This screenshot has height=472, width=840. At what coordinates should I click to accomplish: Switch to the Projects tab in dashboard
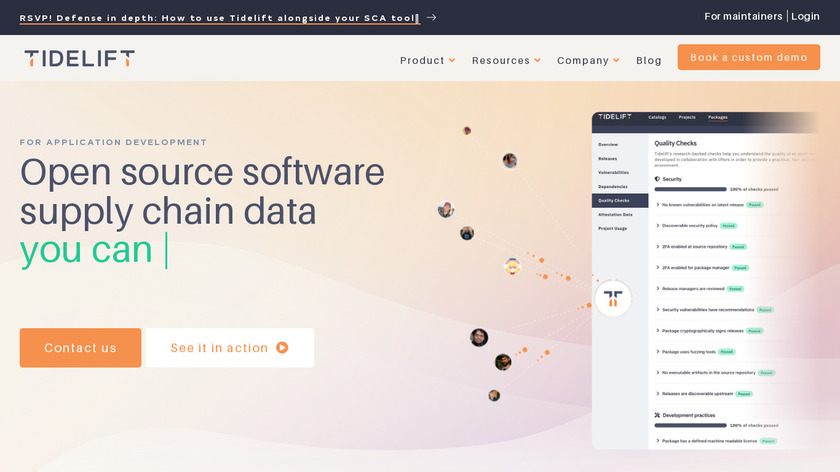pos(687,117)
